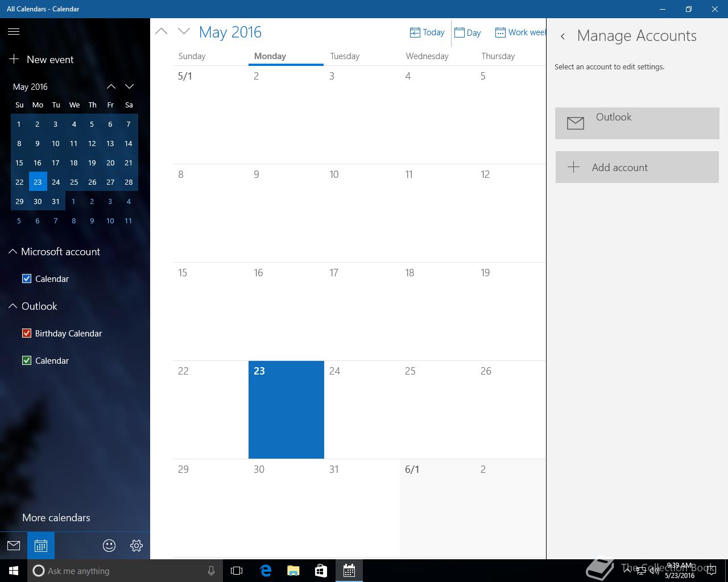Show previous month in mini calendar
Screen dimensions: 728x582
(x=111, y=86)
